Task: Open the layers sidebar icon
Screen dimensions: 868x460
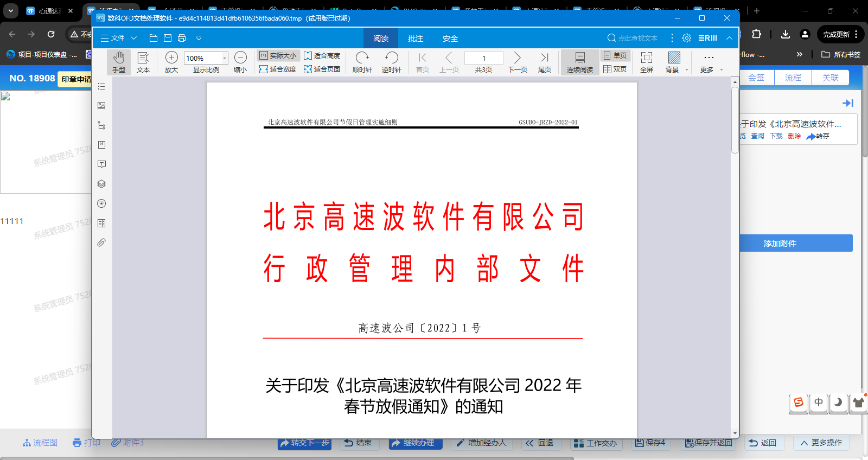Action: click(101, 184)
